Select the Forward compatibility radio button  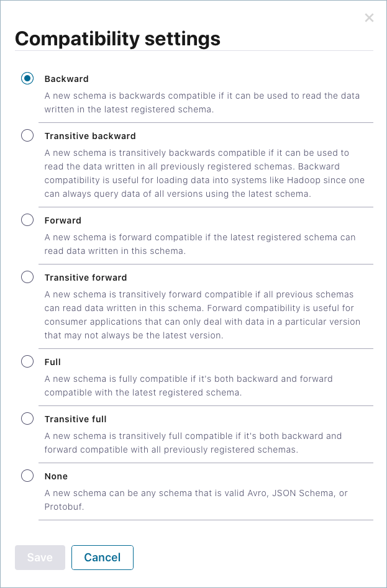coord(27,220)
